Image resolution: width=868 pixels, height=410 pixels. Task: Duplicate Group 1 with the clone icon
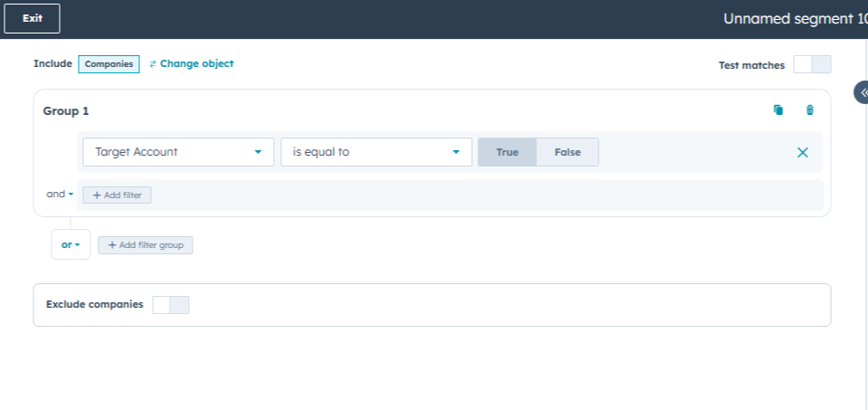tap(778, 110)
